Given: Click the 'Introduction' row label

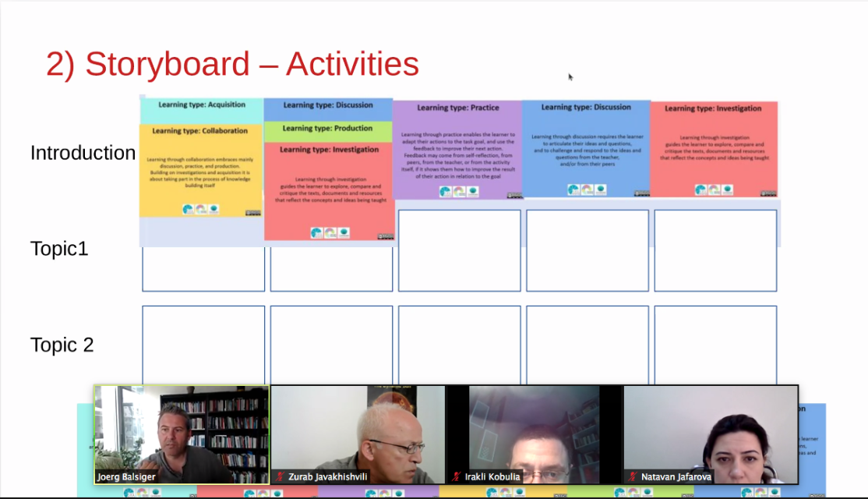Looking at the screenshot, I should point(83,153).
